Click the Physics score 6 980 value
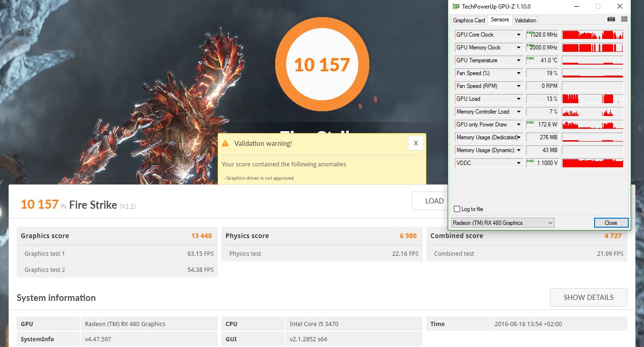 click(408, 236)
